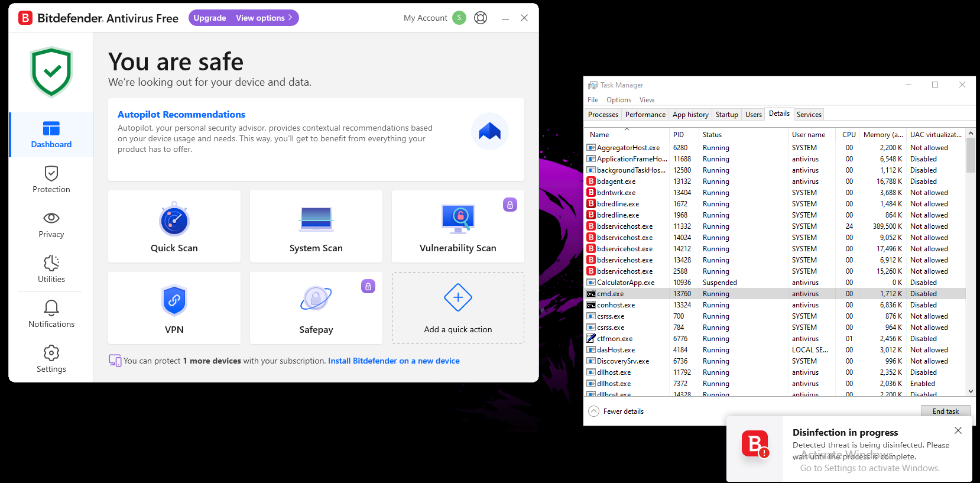
Task: Start a Quick Scan
Action: tap(174, 226)
